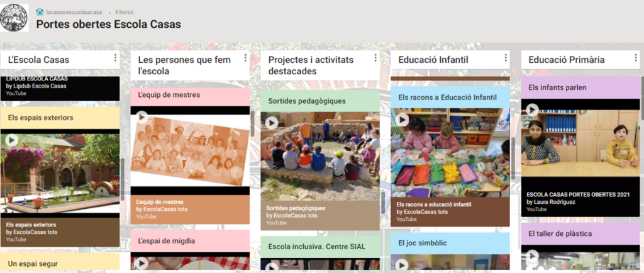644x273 pixels.
Task: Open the Escola Casas logo avatar
Action: pyautogui.click(x=14, y=18)
